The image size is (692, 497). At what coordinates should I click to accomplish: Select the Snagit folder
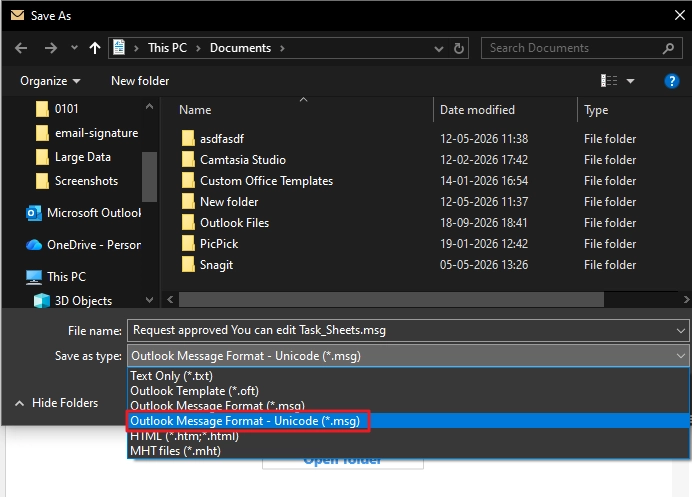[216, 265]
